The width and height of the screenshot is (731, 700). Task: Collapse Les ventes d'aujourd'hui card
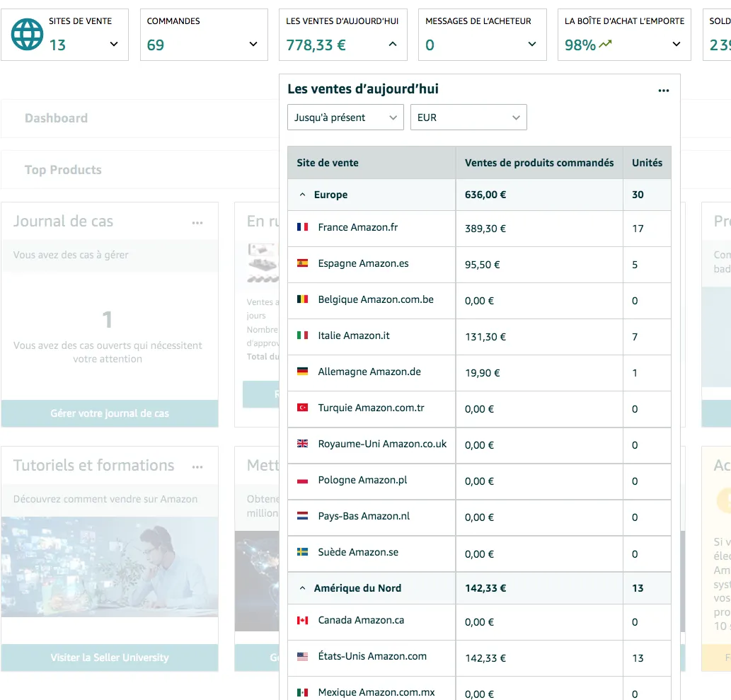(x=393, y=45)
